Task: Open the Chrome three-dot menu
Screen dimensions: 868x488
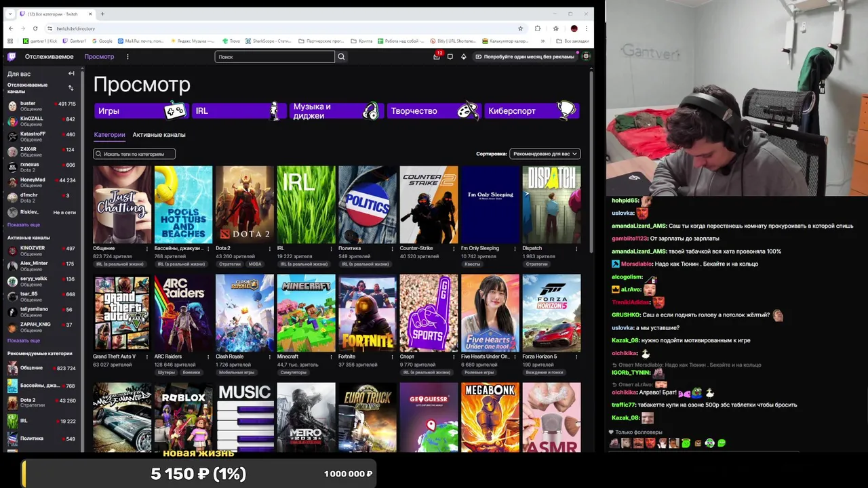Action: (x=587, y=28)
